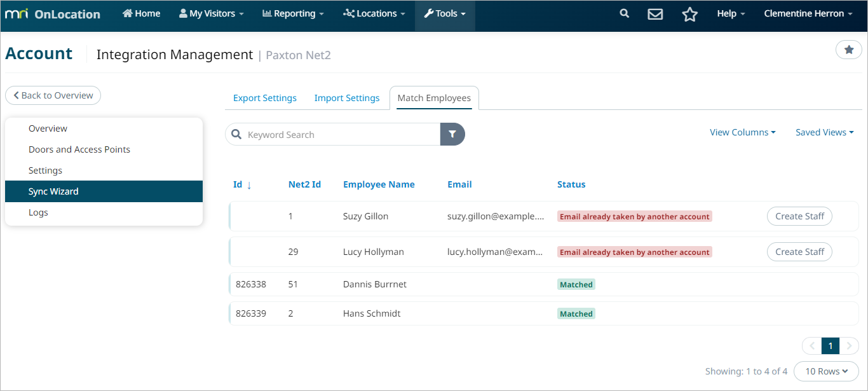Click the star favorites icon in navbar
Viewport: 868px width, 391px height.
click(x=689, y=14)
